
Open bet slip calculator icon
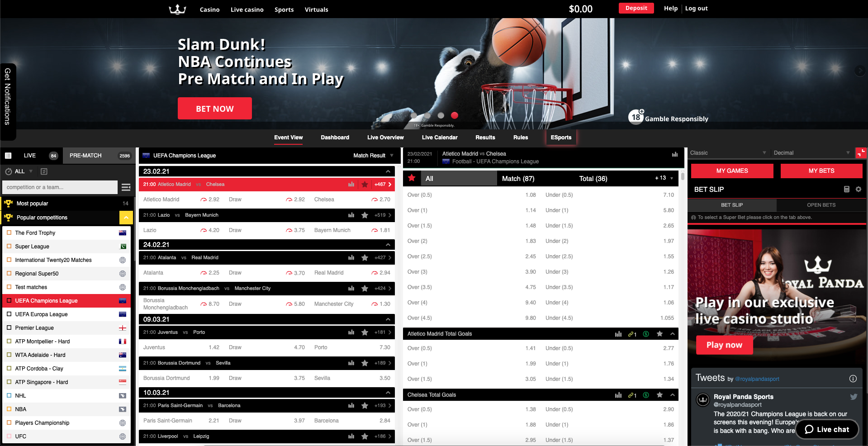[x=847, y=190]
